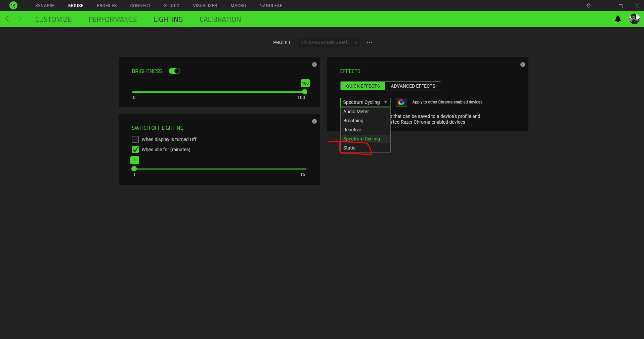Viewport: 644px width, 339px height.
Task: Go forward with the right arrow
Action: pos(19,19)
